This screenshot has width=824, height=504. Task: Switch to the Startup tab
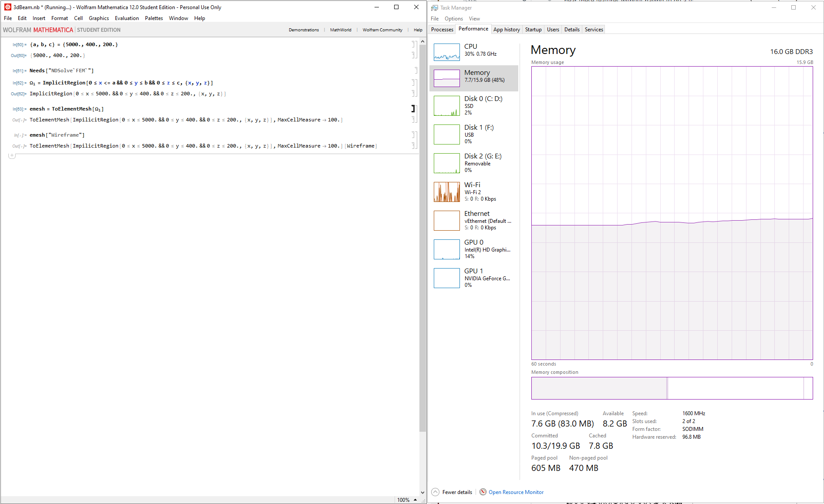pos(533,30)
